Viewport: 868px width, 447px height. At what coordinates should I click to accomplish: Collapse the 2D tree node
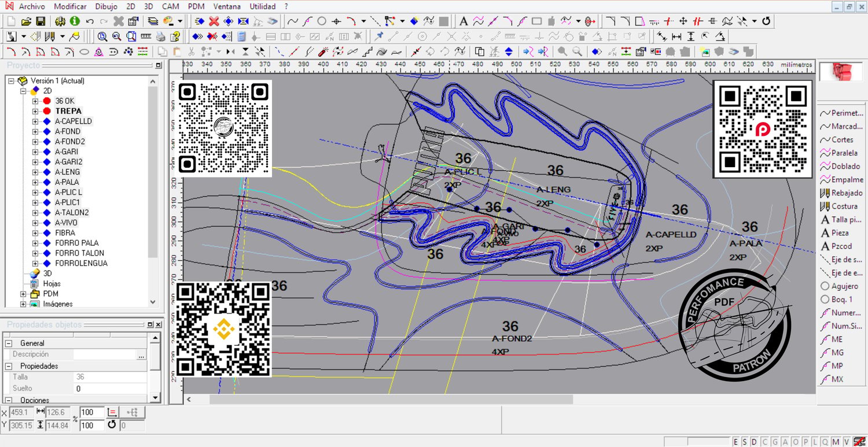24,91
